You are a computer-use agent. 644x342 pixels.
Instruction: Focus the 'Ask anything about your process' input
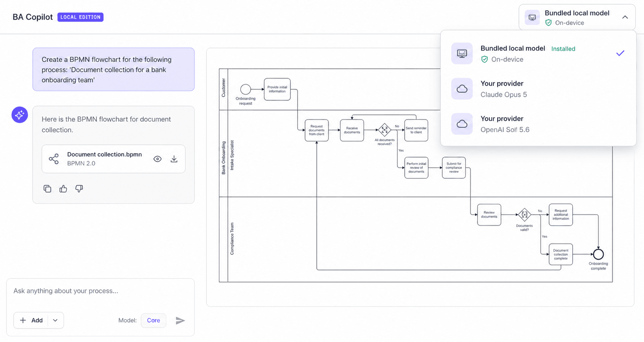[100, 291]
